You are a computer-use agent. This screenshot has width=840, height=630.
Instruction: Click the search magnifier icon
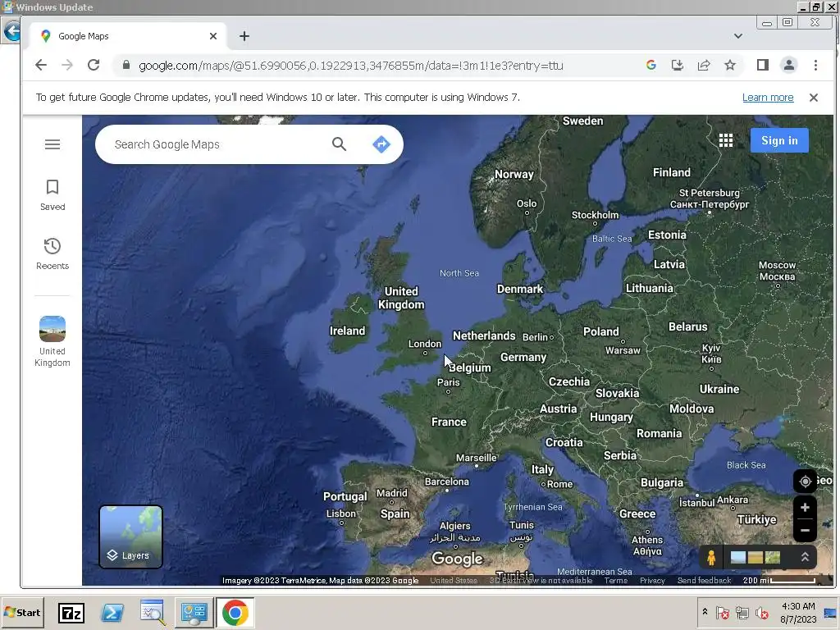(x=339, y=144)
